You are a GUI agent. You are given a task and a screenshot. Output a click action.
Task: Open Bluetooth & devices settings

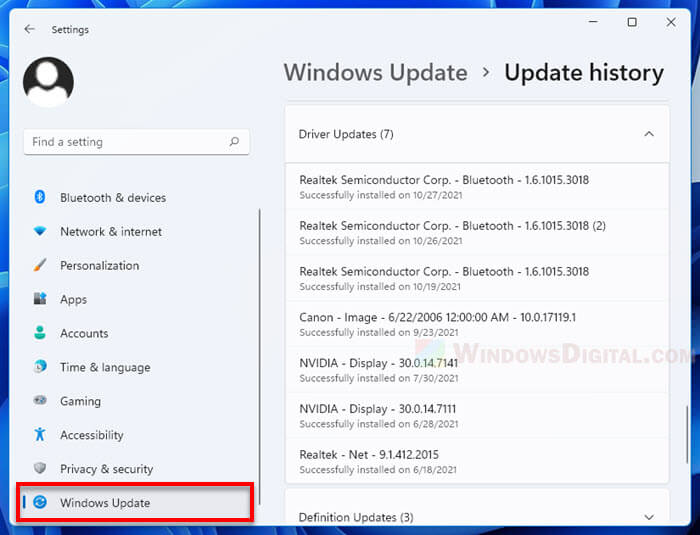137,197
